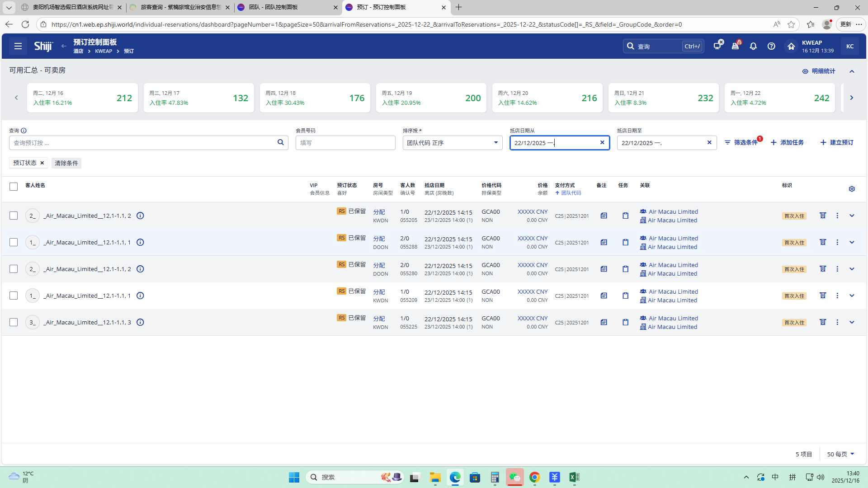Screen dimensions: 868x488
Task: Open the 50 每页 page size dropdown
Action: [840, 454]
